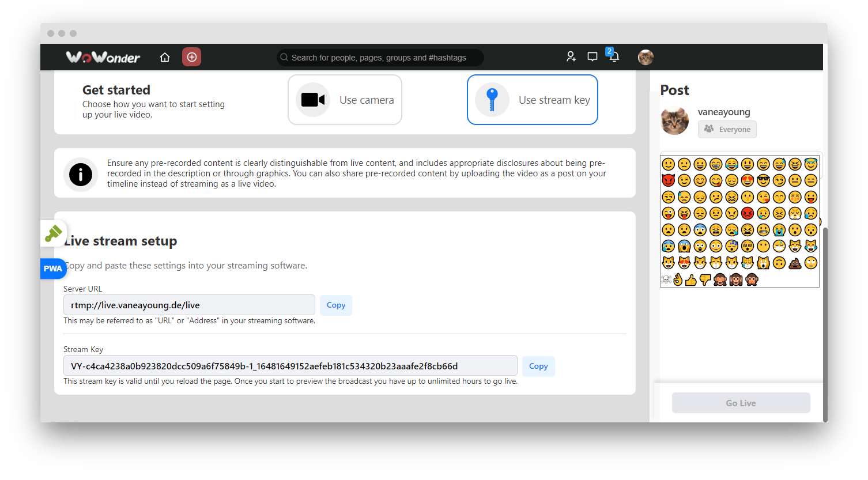Click vaneayoung profile name in Post panel

pos(724,112)
